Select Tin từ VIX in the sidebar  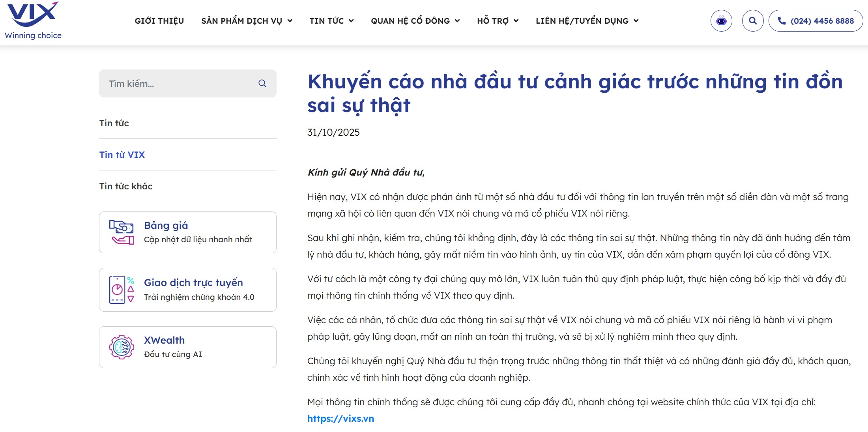click(122, 154)
